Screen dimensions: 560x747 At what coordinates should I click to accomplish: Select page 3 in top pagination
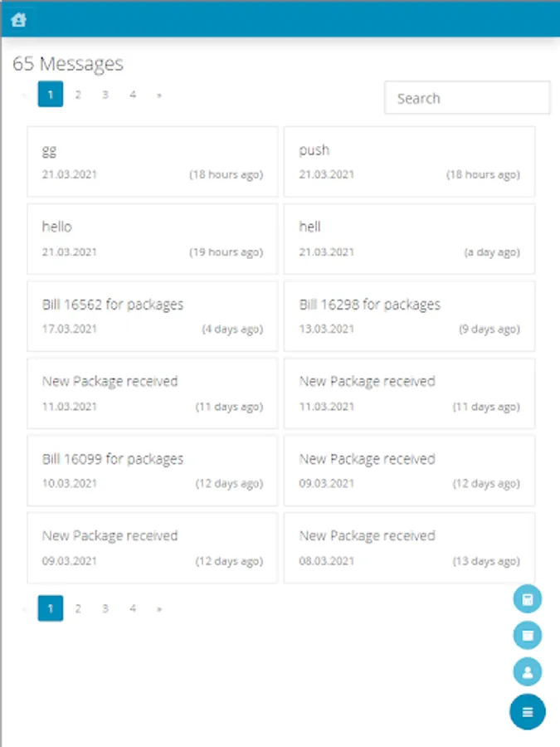click(x=105, y=95)
